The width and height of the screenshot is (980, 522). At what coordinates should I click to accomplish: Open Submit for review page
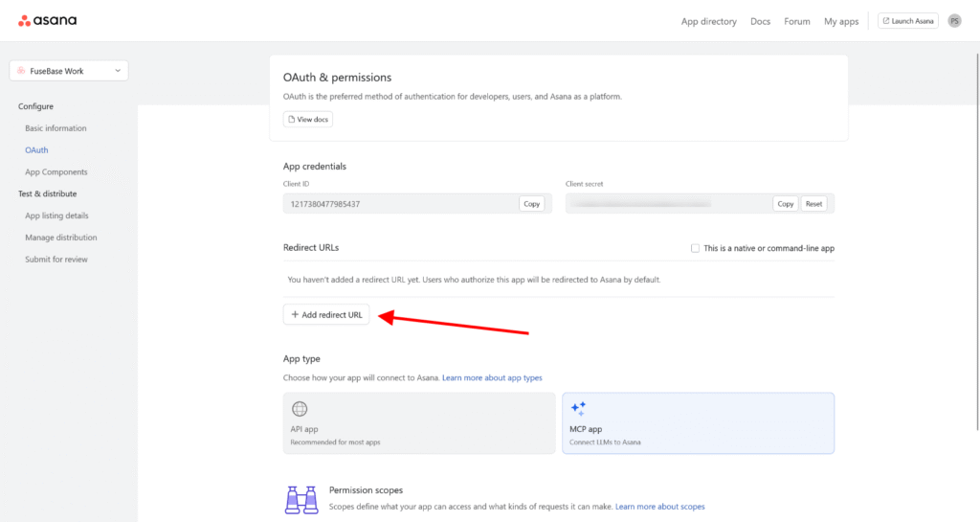coord(56,260)
